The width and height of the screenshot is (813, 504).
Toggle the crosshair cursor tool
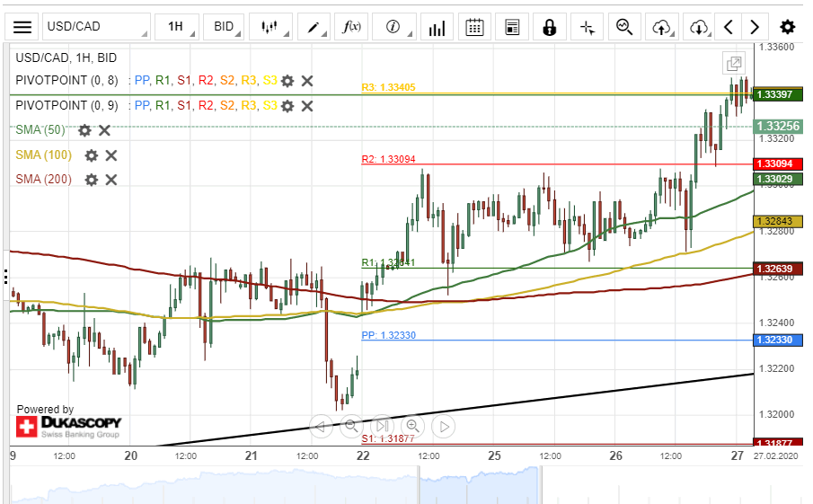[x=588, y=27]
